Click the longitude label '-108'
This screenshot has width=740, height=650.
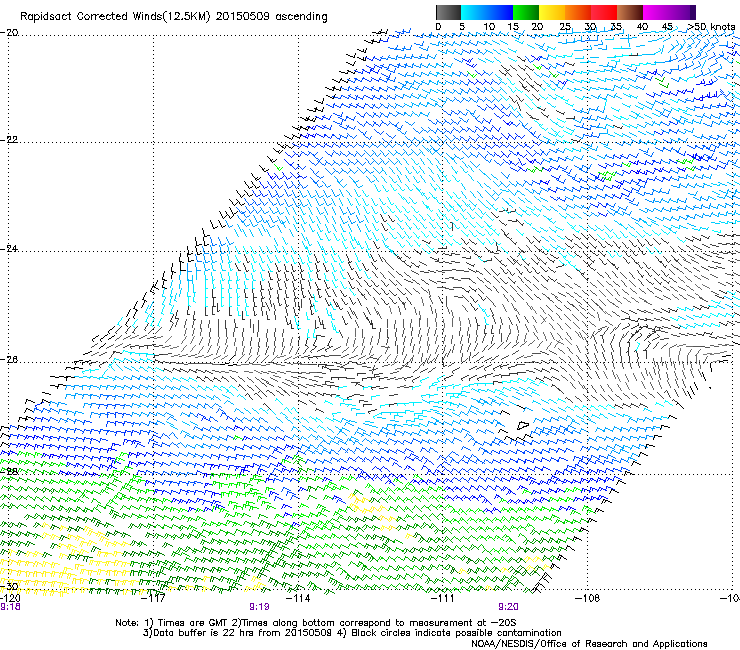pyautogui.click(x=588, y=598)
